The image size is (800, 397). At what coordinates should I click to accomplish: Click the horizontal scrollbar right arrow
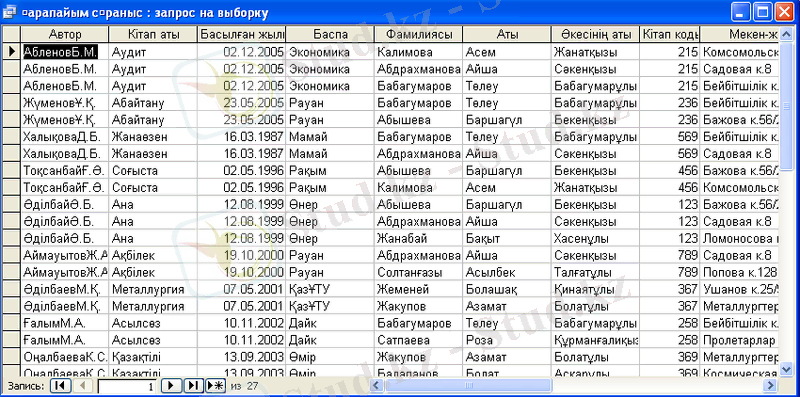coord(770,385)
